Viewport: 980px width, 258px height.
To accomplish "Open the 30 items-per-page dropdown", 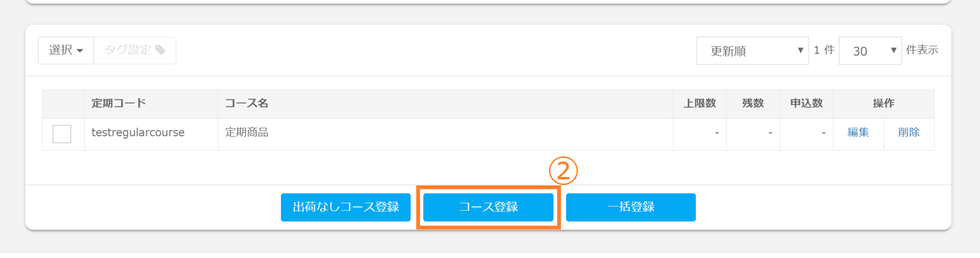I will [870, 51].
